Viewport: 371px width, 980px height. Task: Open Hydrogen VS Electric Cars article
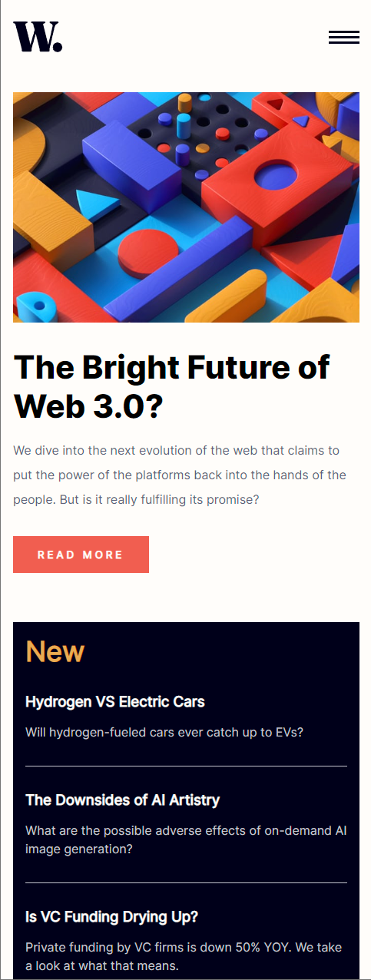tap(115, 701)
